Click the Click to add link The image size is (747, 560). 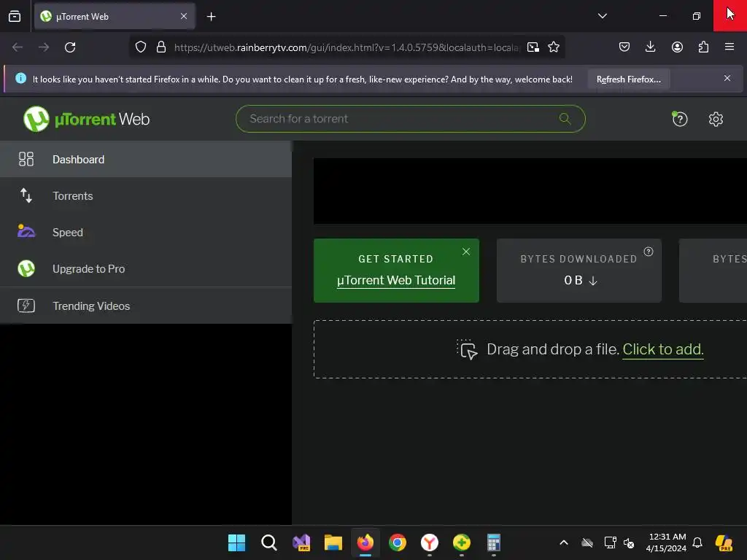(662, 349)
